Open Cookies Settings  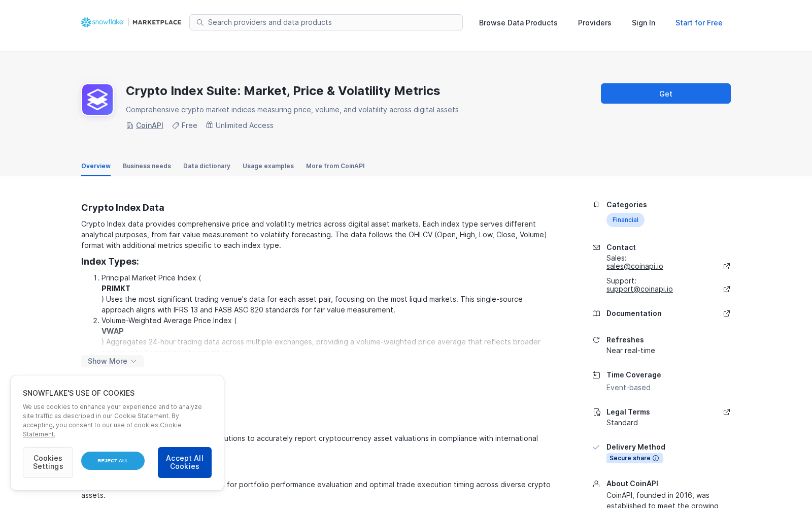pos(48,462)
